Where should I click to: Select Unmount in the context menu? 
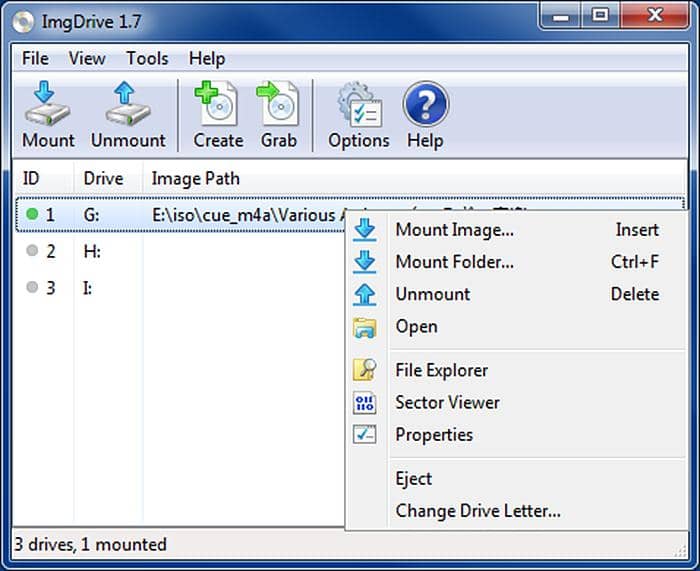pos(517,295)
